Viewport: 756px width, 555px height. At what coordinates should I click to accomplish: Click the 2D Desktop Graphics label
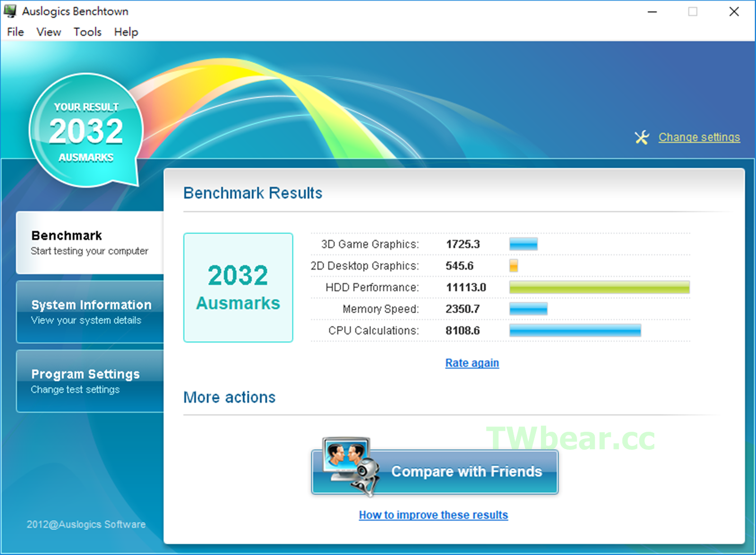coord(365,266)
